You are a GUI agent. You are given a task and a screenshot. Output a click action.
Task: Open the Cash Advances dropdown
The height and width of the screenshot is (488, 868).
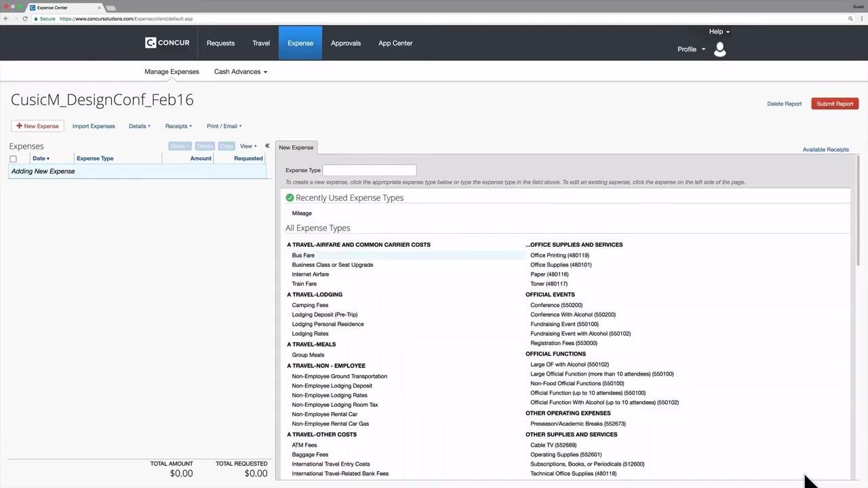click(x=241, y=71)
